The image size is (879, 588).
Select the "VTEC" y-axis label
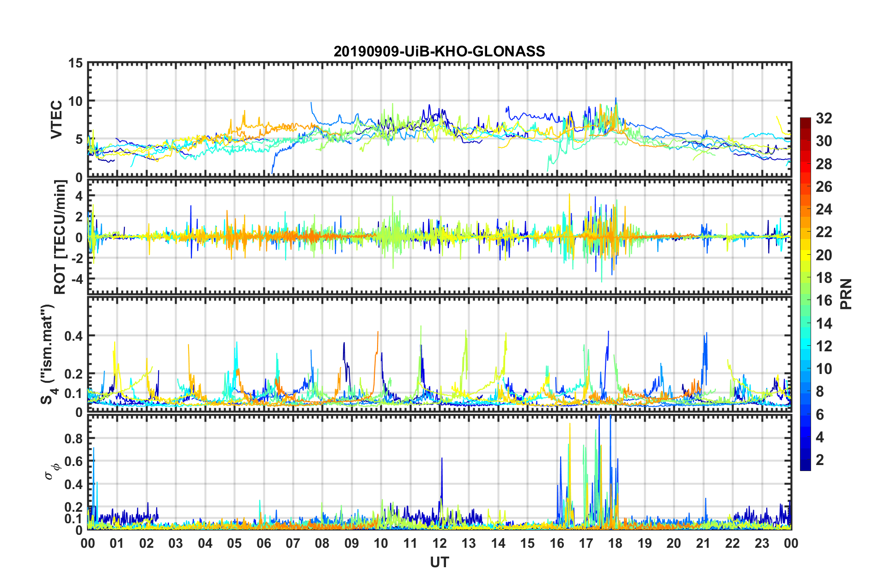56,120
